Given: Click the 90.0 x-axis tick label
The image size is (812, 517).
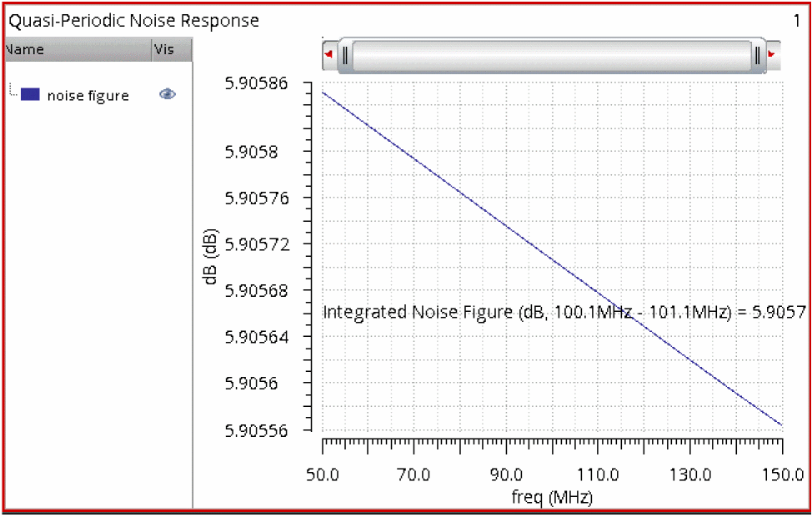Looking at the screenshot, I should 506,474.
